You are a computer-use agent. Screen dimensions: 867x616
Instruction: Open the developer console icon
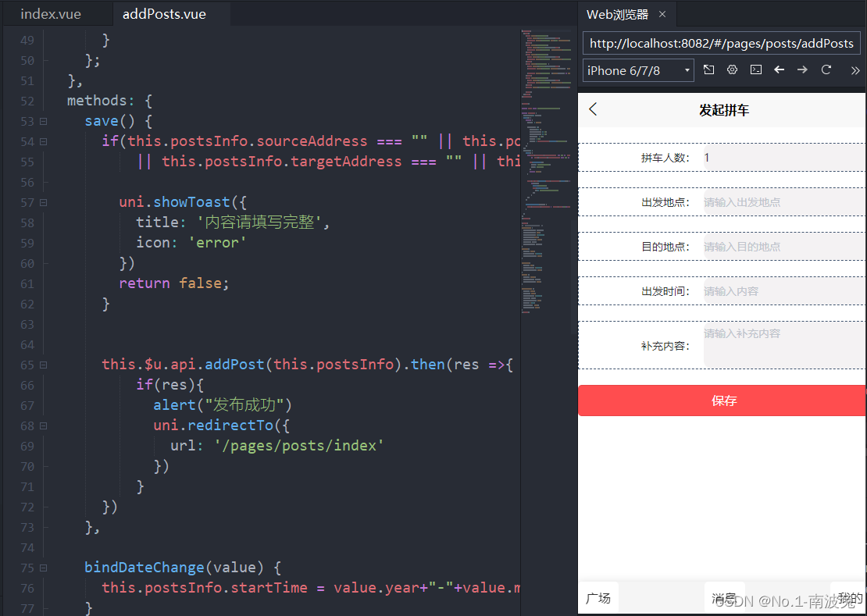pos(756,69)
